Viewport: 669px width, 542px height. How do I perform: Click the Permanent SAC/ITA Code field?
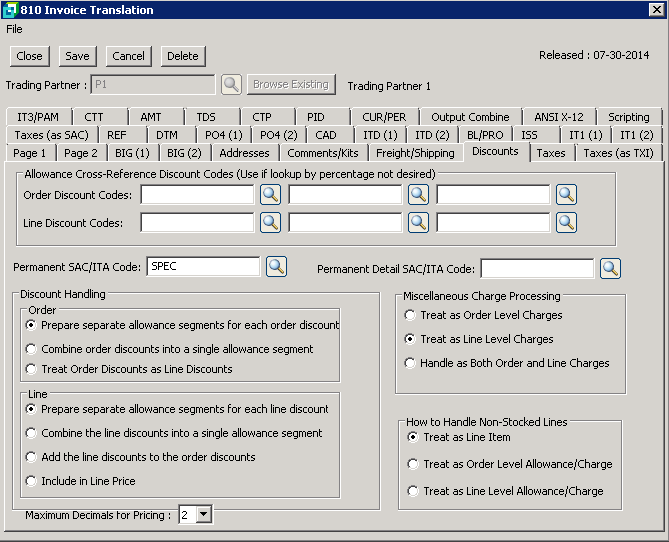point(203,266)
